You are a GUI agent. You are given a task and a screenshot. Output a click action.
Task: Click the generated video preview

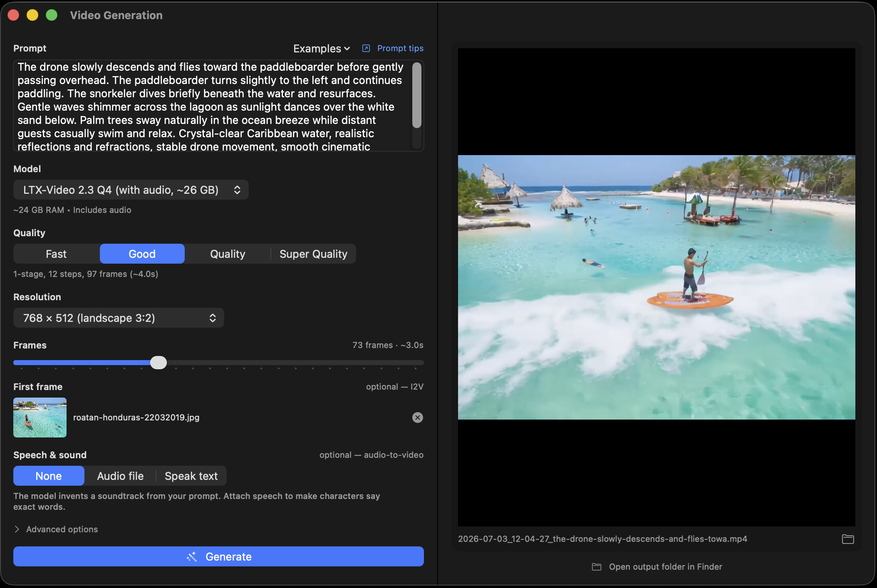click(657, 287)
